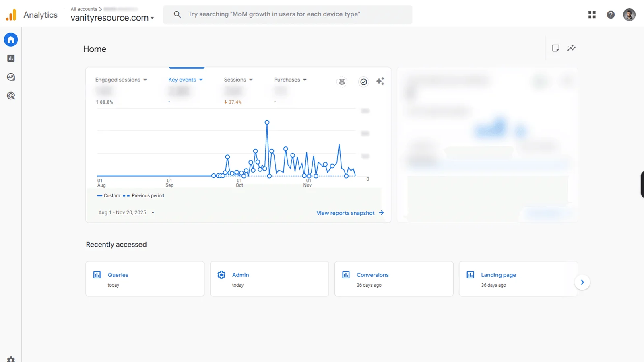Click the sticky note icon beside Home
The image size is (644, 362).
pos(555,48)
